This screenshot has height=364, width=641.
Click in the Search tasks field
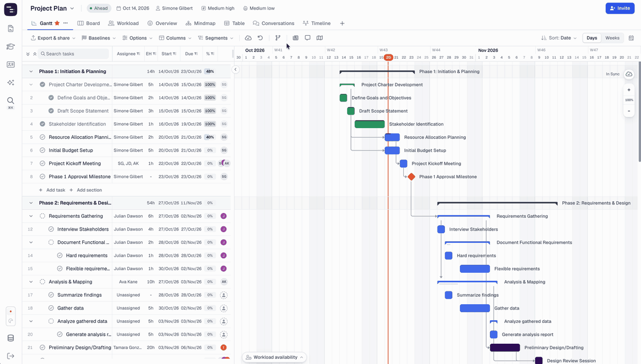click(74, 54)
